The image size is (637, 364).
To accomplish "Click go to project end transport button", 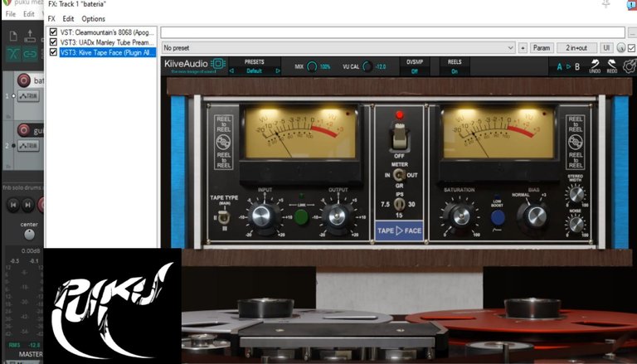I will tap(27, 205).
